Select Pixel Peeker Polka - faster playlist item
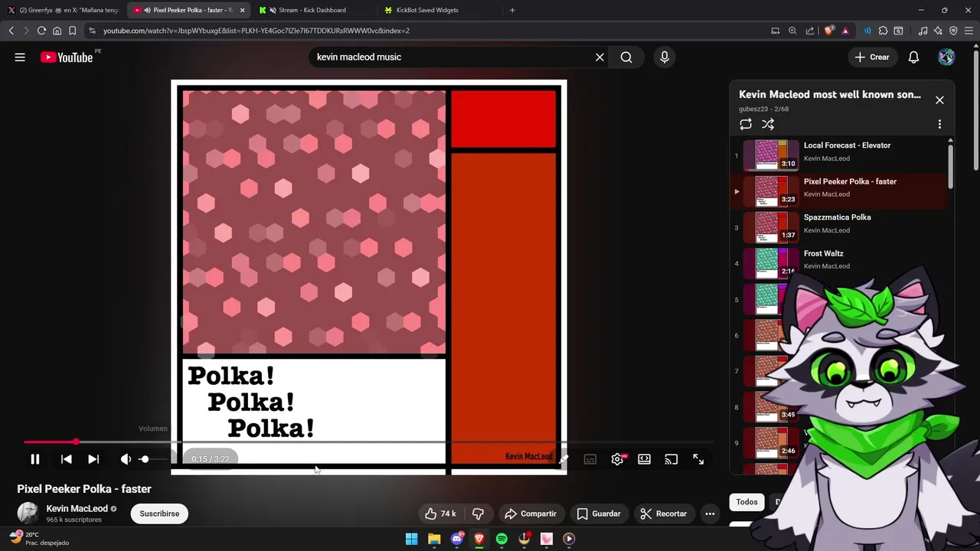Viewport: 980px width, 551px height. pos(841,191)
